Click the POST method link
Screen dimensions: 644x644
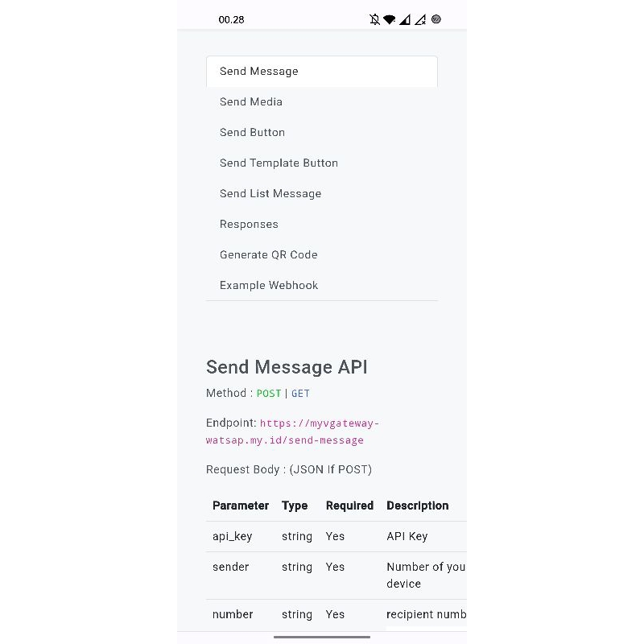click(269, 394)
